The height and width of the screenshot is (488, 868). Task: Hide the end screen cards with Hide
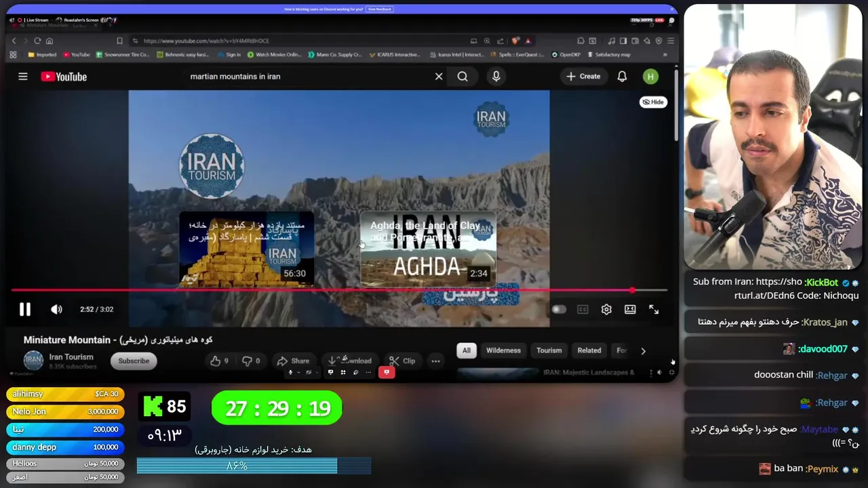coord(653,102)
